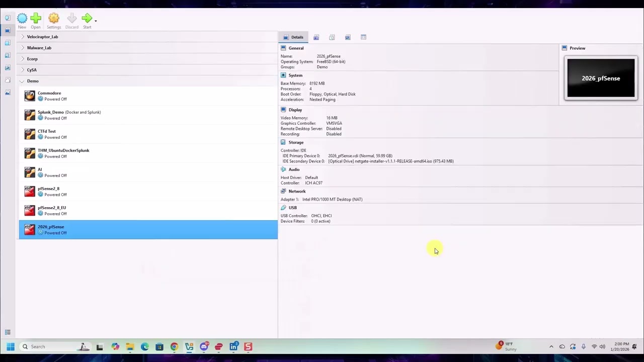Click the 2026_pfSense preview thumbnail
This screenshot has height=362, width=644.
coord(601,78)
